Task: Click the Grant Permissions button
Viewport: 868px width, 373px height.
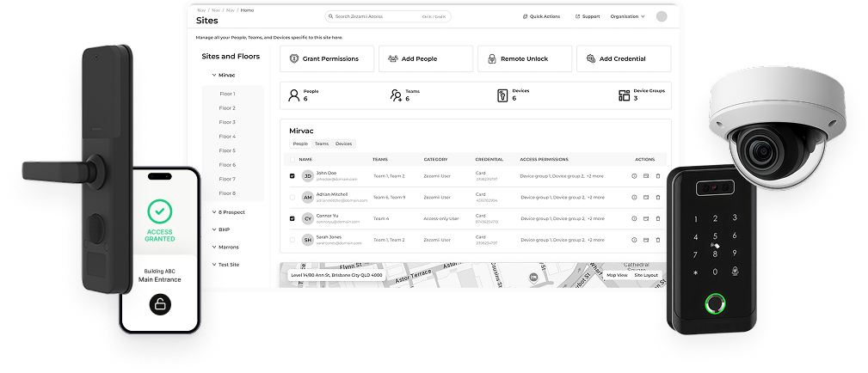Action: pos(326,58)
